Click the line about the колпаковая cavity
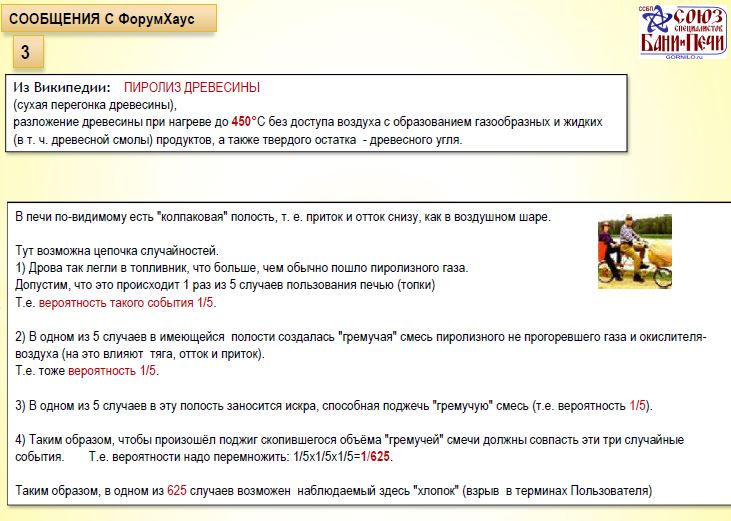 point(282,217)
